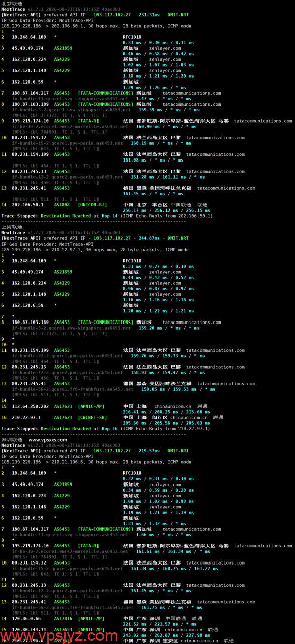Screen dimensions: 295x644
Task: Click the [CNCNET-SH] tag
Action: click(x=92, y=417)
